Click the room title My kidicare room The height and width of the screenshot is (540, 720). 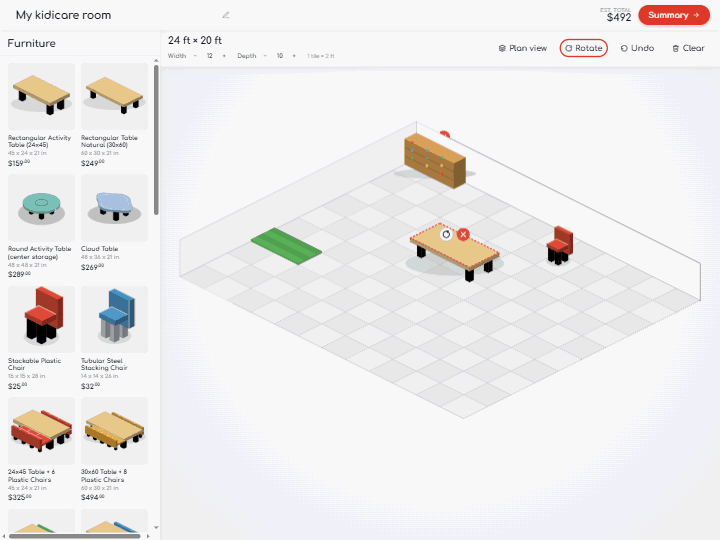click(x=63, y=15)
